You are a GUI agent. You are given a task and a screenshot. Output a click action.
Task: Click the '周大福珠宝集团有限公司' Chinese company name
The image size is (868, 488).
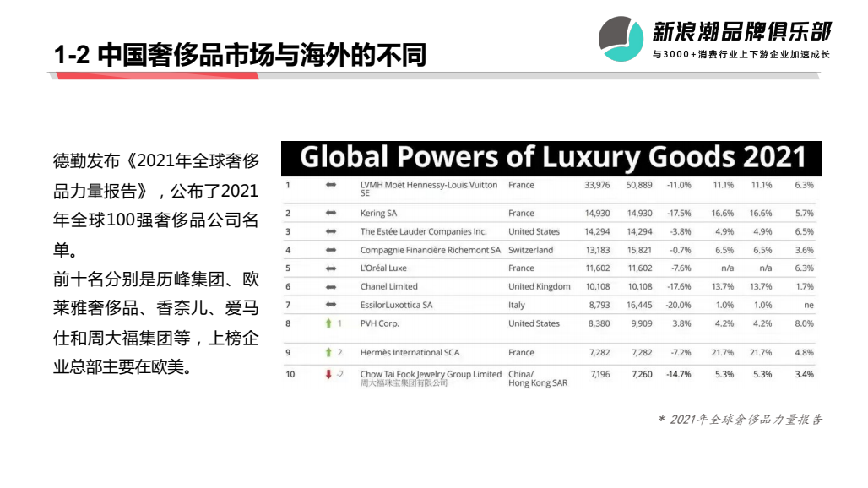click(404, 383)
